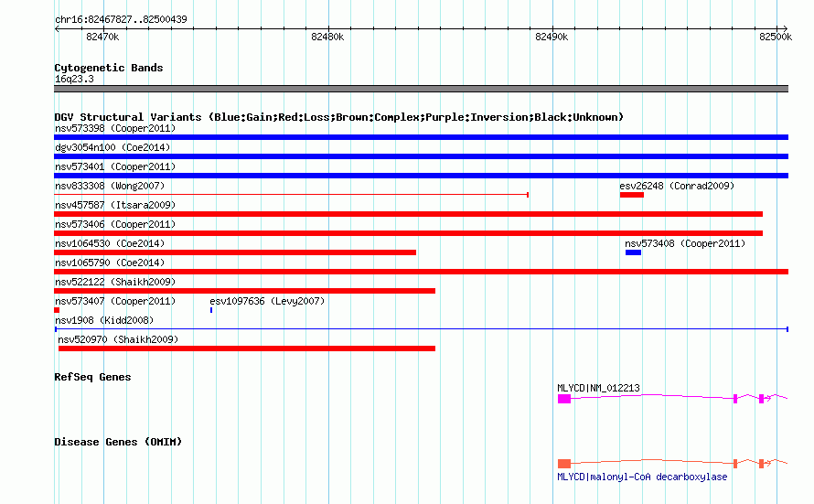Viewport: 814px width, 504px height.
Task: Click the left arrow of the coordinate ruler
Action: coord(57,28)
